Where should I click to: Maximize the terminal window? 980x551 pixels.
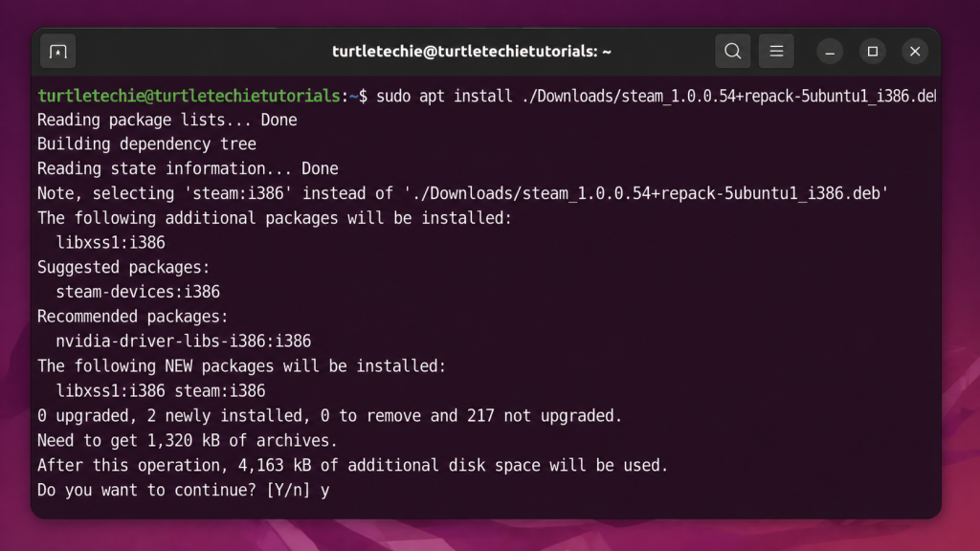point(871,51)
